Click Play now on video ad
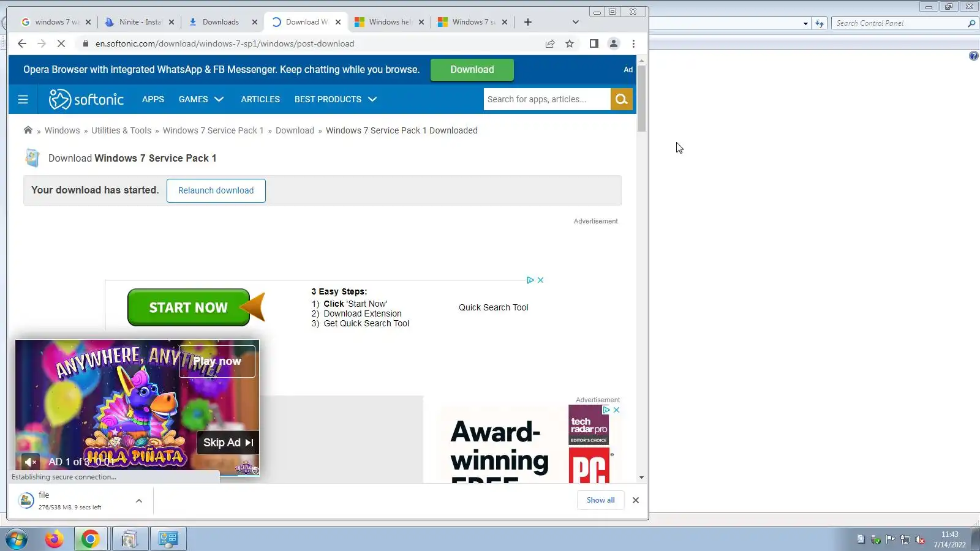This screenshot has width=980, height=551. click(x=217, y=361)
